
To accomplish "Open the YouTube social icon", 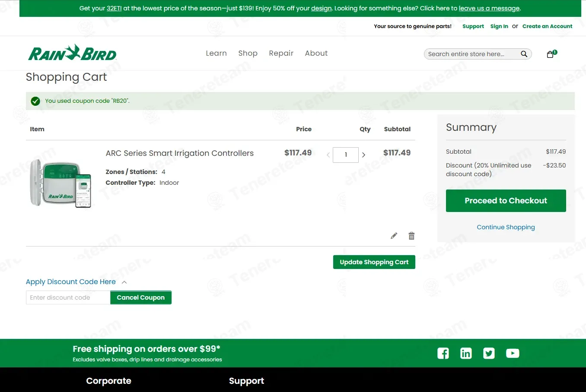I will tap(513, 353).
